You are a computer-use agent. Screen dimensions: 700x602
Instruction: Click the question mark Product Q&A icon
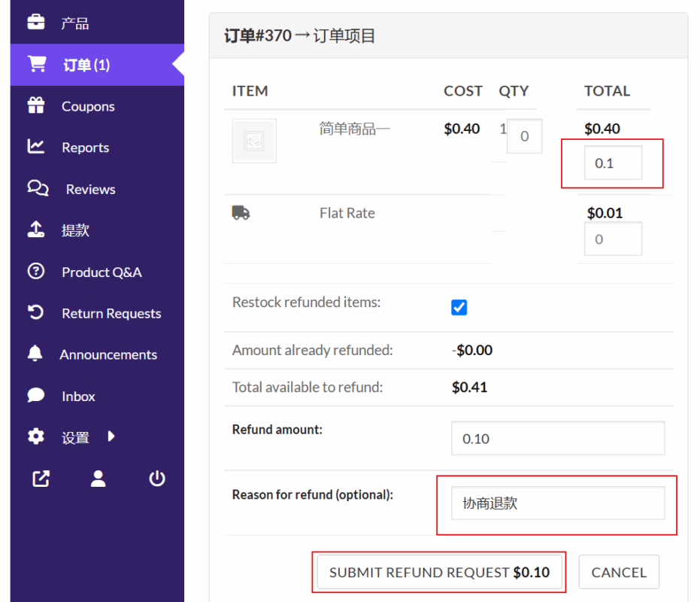point(36,272)
